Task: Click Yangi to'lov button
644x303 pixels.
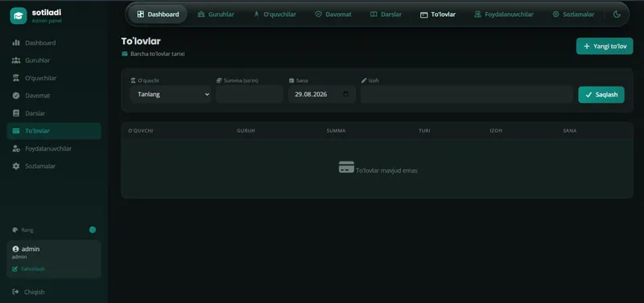Action: [605, 47]
